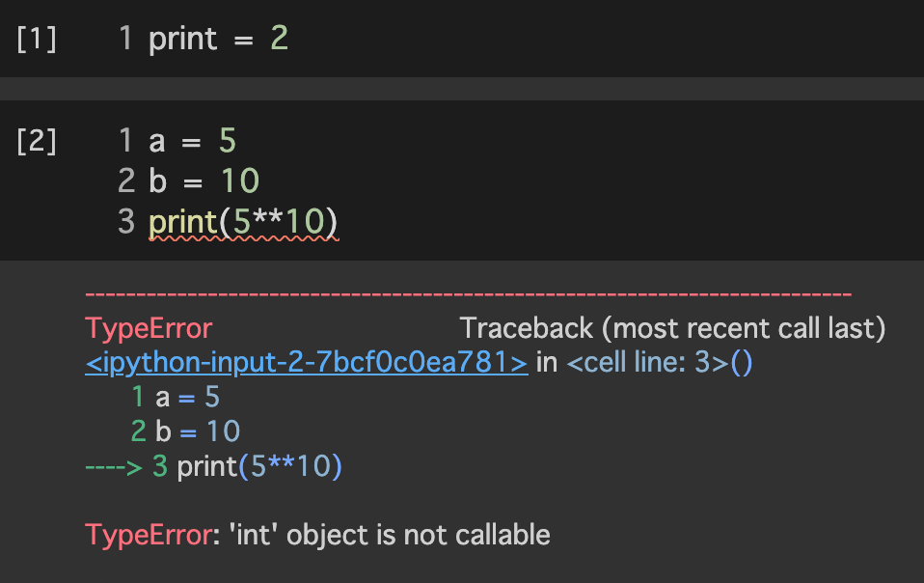Click the 'Traceback (most recent call last)' text

672,328
